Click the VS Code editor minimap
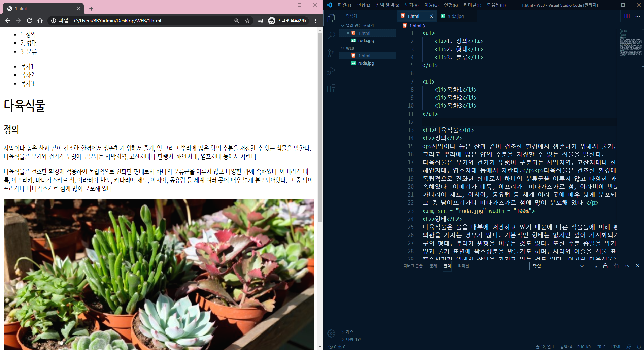Viewport: 644px width, 350px height. [631, 43]
